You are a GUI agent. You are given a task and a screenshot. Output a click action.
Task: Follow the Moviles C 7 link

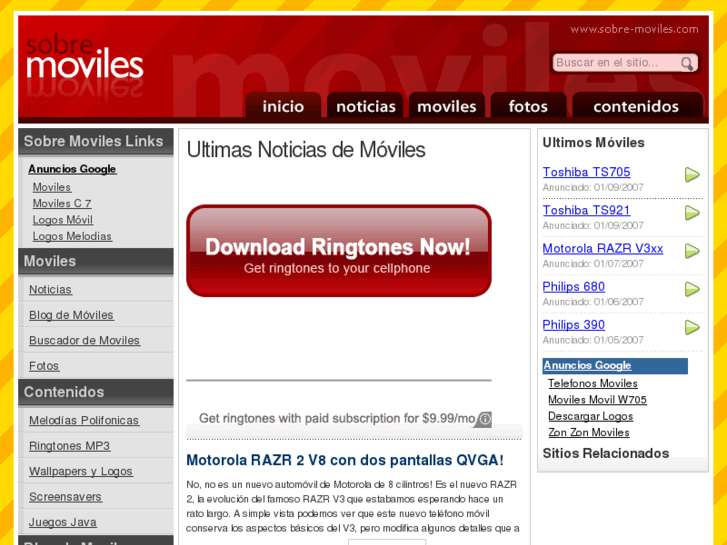click(62, 204)
